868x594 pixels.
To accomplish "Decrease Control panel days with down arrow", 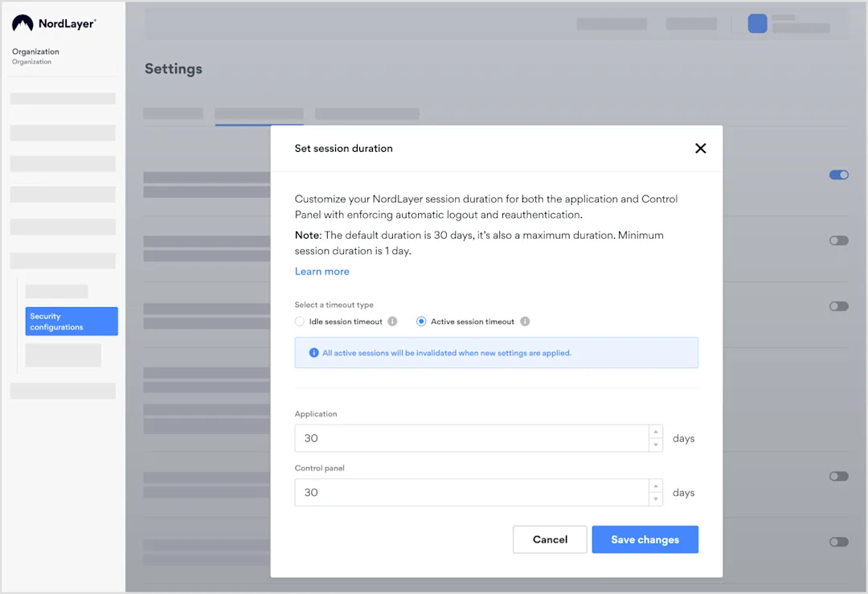I will [x=656, y=499].
